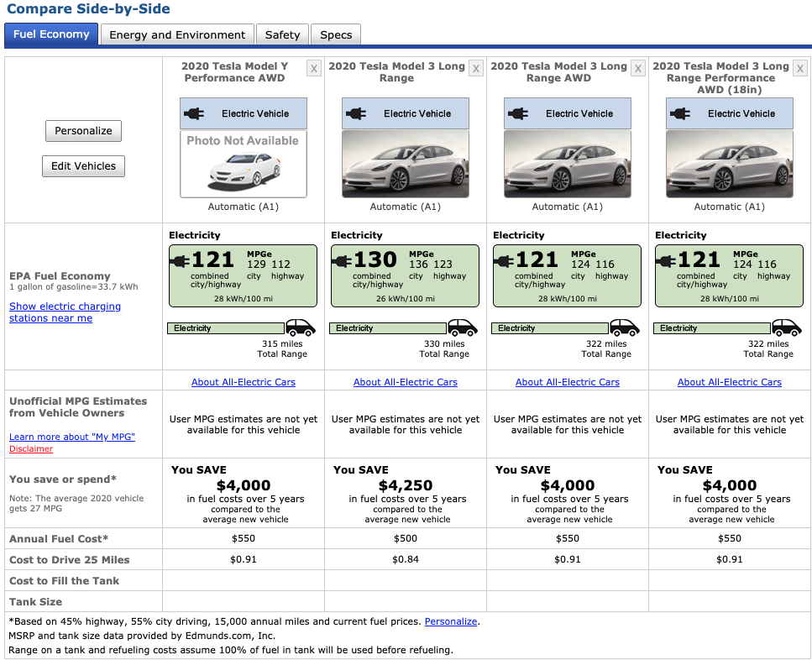Image resolution: width=812 pixels, height=660 pixels.
Task: Click range car icon for Performance AWD (18in)
Action: point(787,327)
